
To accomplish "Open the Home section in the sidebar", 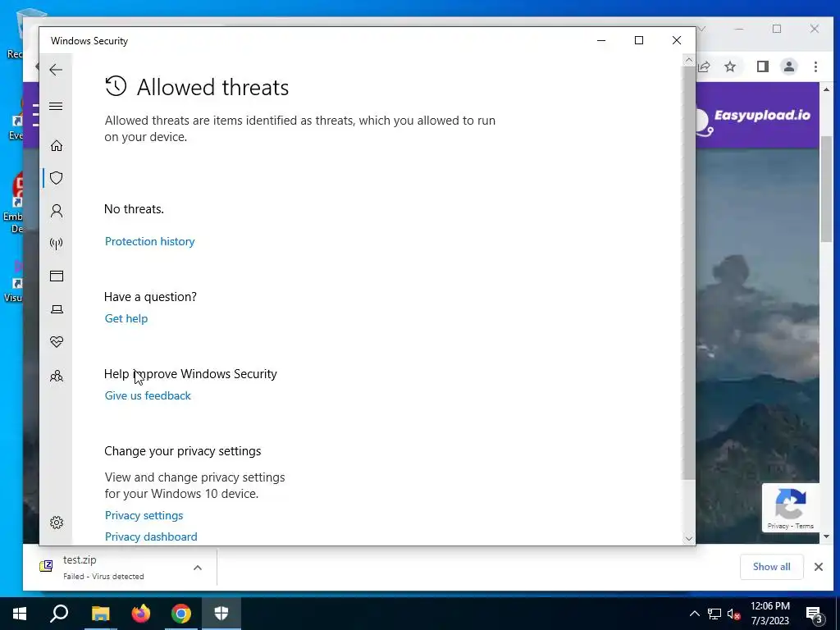I will coord(57,146).
